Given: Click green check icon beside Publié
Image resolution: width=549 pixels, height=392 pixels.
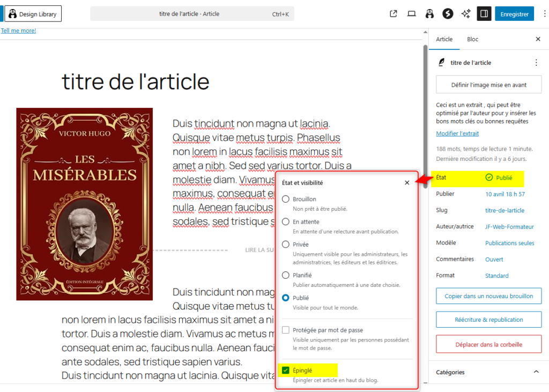Looking at the screenshot, I should point(489,177).
